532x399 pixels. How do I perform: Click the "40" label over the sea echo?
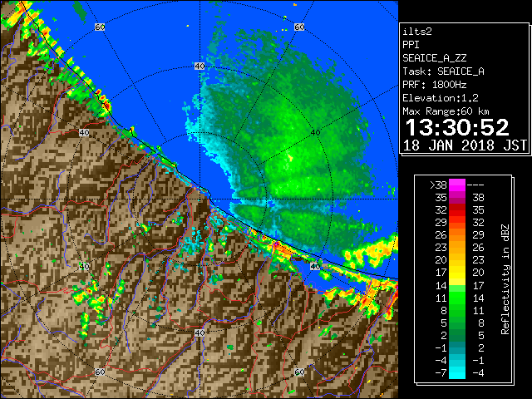(315, 133)
